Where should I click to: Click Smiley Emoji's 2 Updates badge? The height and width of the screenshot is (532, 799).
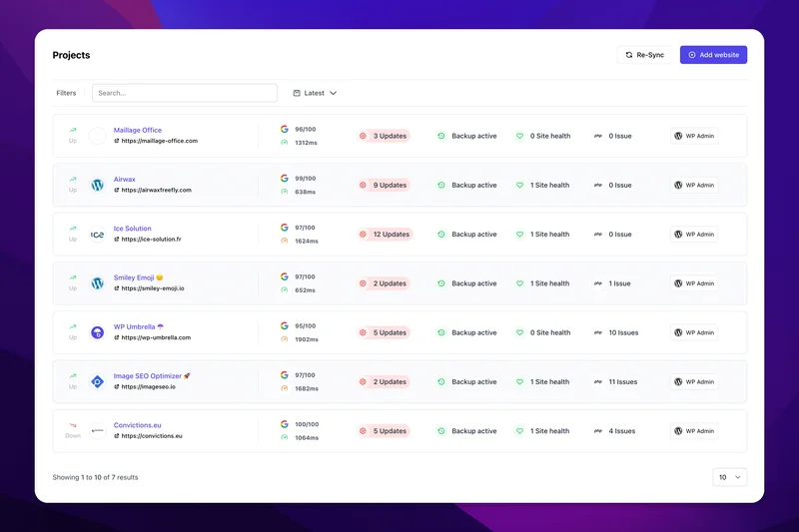point(384,283)
